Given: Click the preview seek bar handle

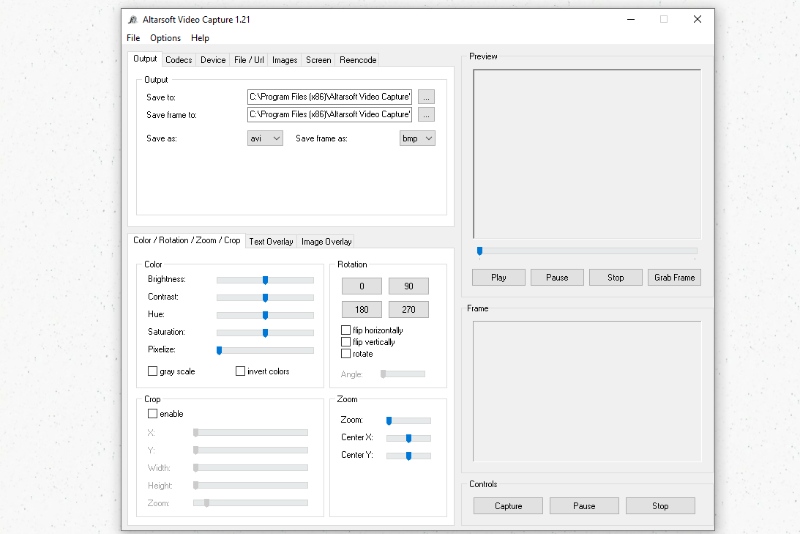Looking at the screenshot, I should coord(480,251).
